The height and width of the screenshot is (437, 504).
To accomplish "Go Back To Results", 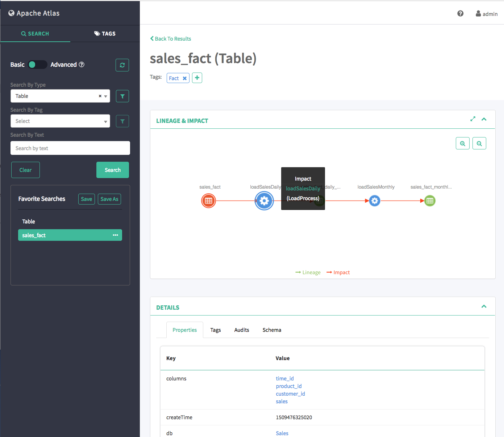I will tap(171, 39).
